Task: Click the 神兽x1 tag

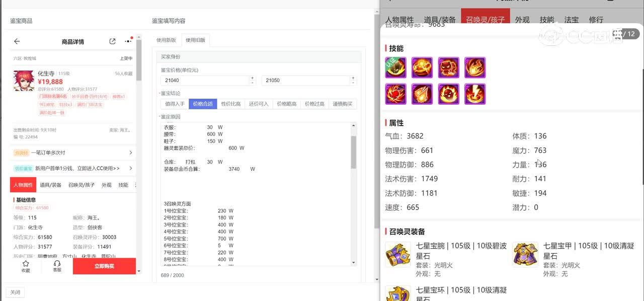Action: pos(119,96)
